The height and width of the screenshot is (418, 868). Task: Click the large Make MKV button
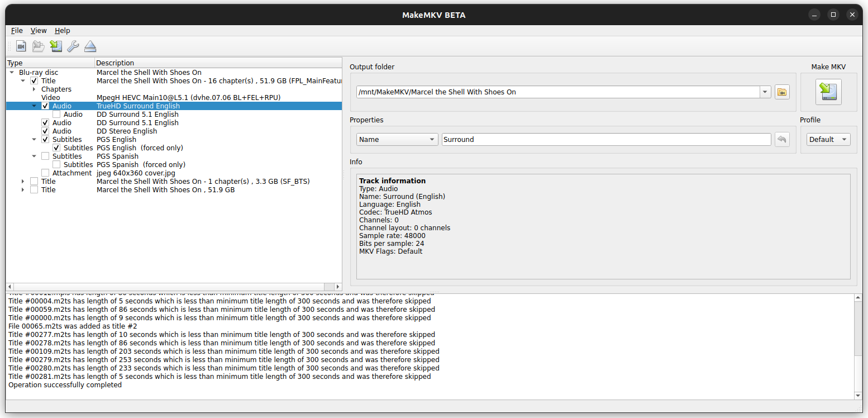click(828, 92)
